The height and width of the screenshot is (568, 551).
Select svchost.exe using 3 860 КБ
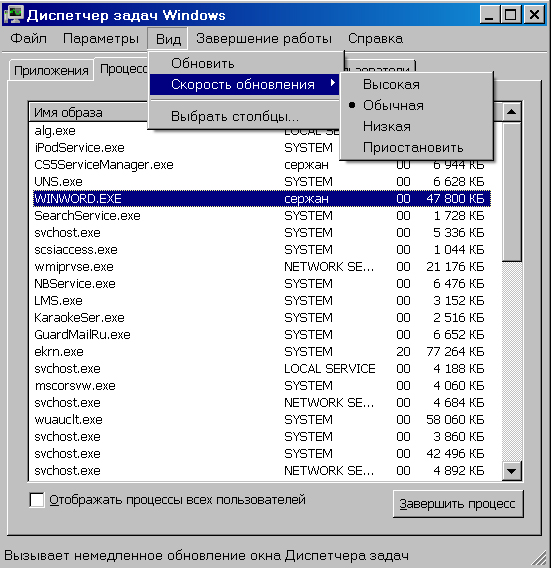(x=262, y=437)
